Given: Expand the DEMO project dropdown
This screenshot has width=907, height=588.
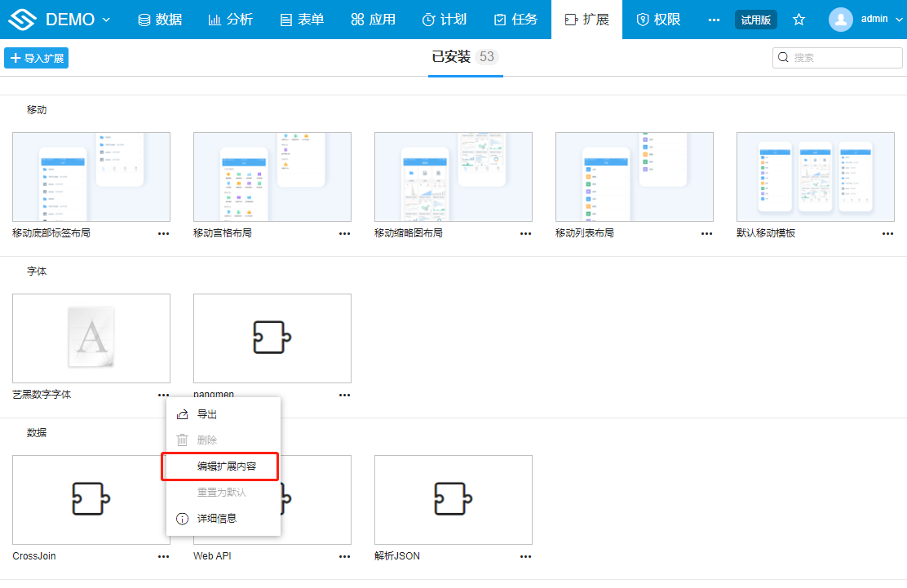Looking at the screenshot, I should [x=106, y=20].
